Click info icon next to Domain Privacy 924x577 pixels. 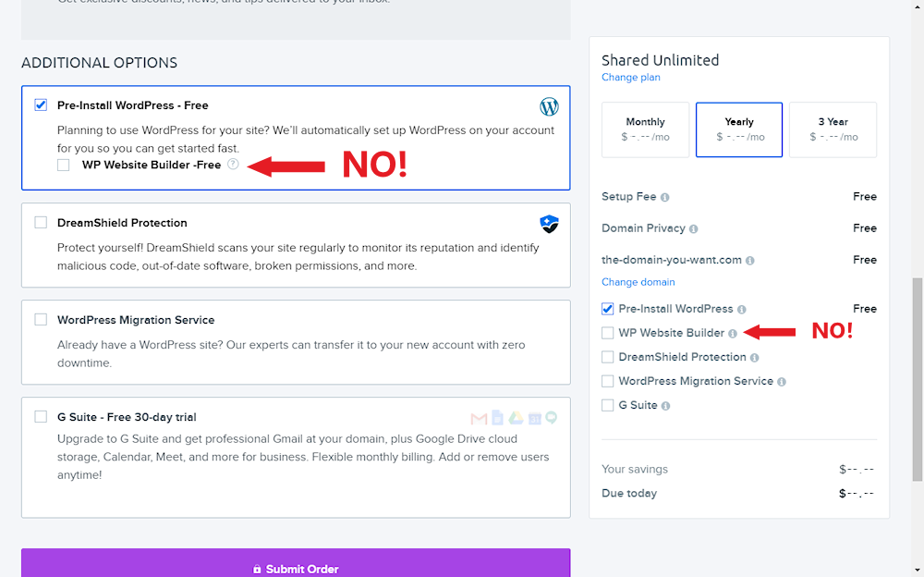694,228
